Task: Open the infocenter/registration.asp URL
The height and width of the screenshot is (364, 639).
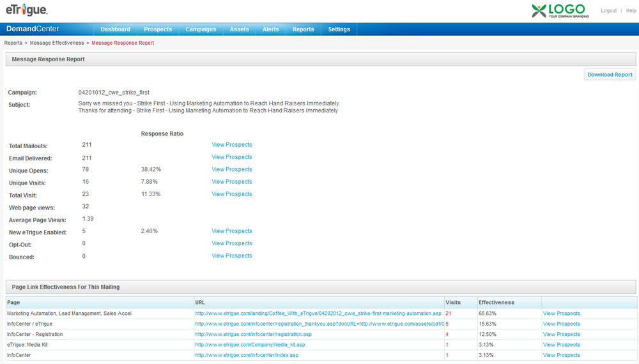Action: coord(253,334)
